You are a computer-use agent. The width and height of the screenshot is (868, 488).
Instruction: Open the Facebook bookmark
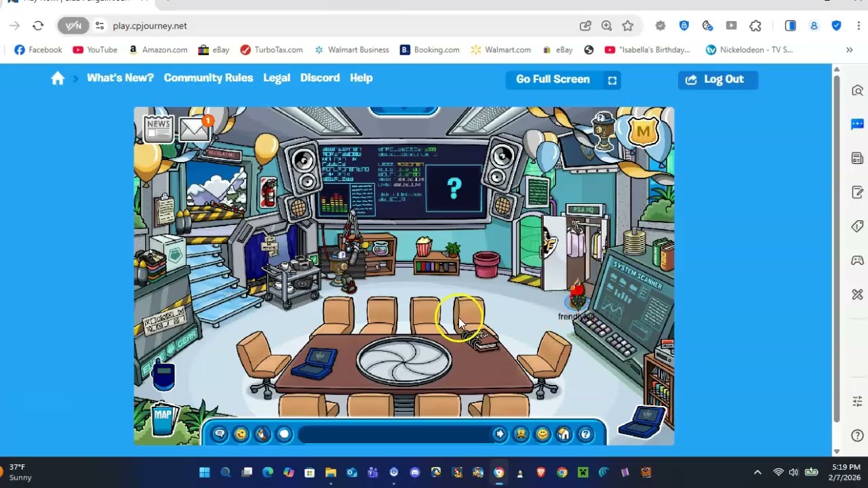(38, 49)
